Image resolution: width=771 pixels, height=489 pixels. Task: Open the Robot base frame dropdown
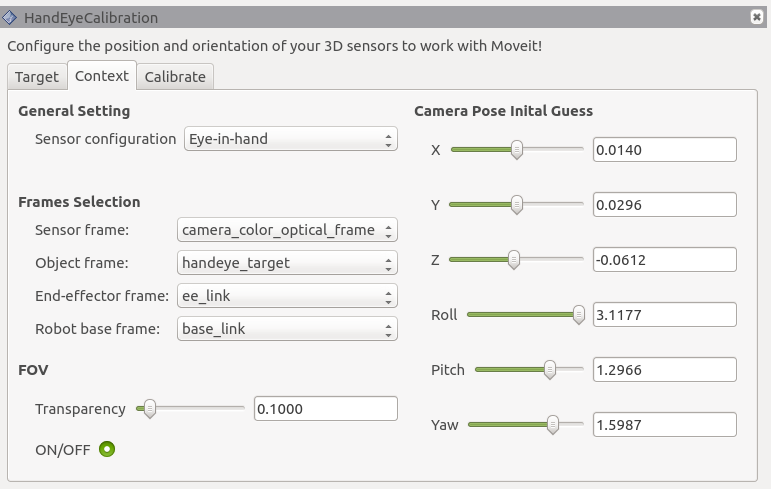(x=287, y=328)
